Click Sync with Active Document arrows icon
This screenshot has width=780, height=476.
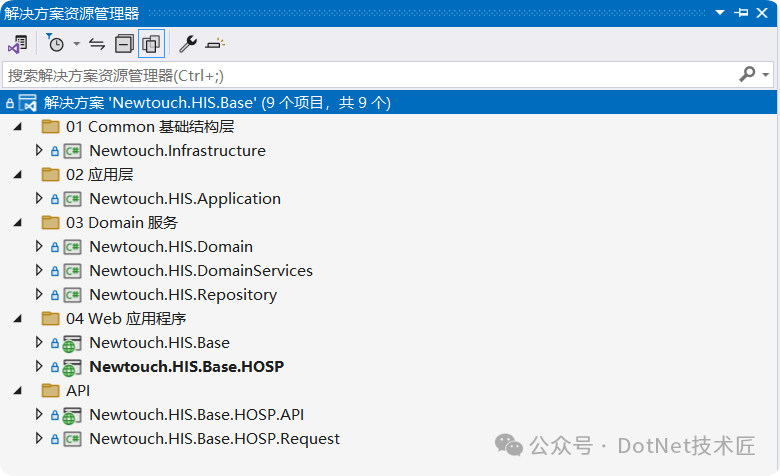[97, 44]
